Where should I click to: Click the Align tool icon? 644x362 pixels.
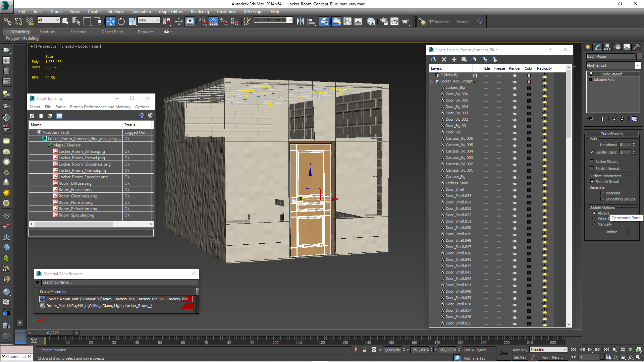point(311,22)
